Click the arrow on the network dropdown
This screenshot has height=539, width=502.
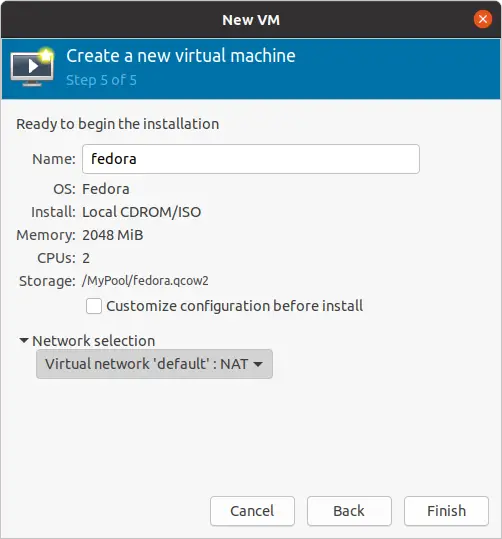258,364
